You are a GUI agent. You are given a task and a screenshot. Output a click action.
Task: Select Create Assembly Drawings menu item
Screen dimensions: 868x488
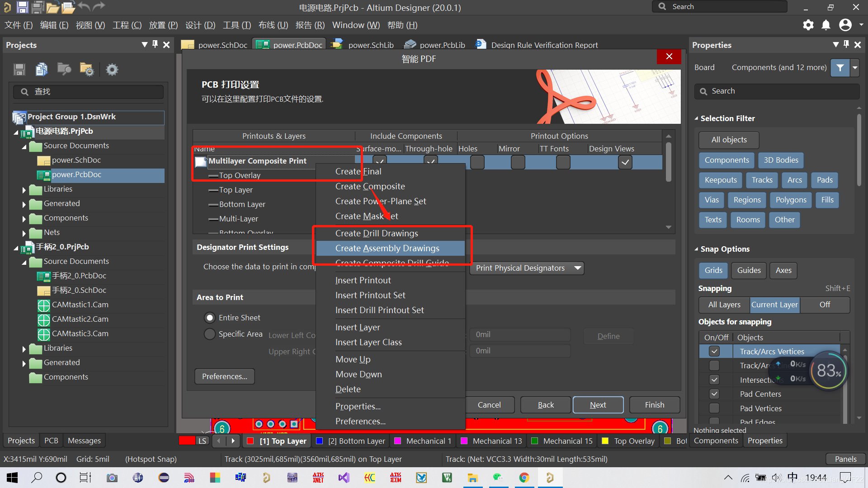(387, 248)
